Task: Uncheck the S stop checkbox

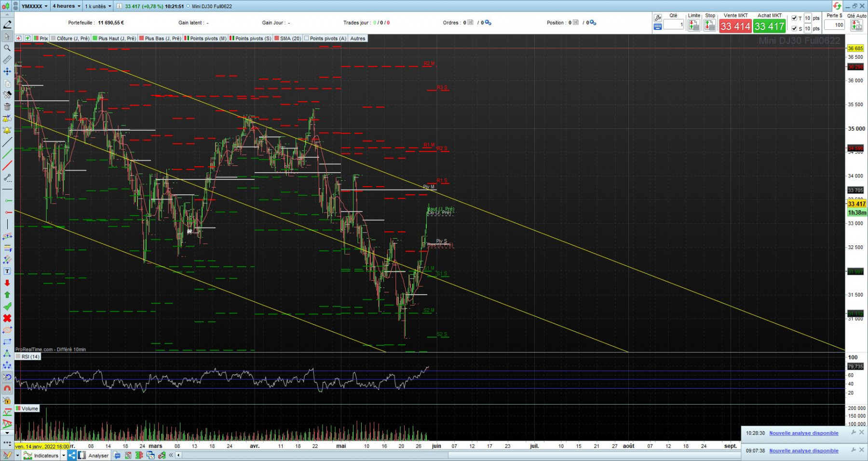Action: (x=794, y=28)
